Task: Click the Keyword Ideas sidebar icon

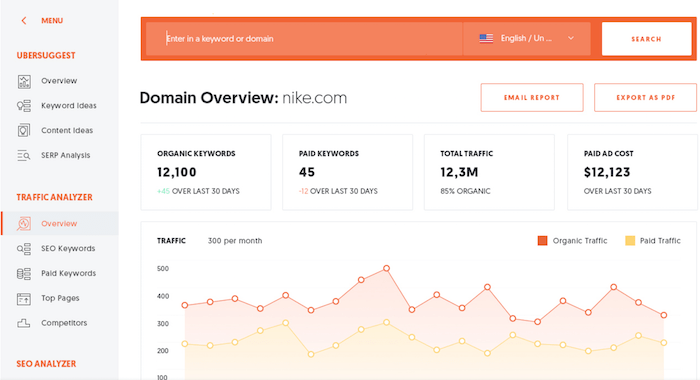Action: [x=24, y=106]
